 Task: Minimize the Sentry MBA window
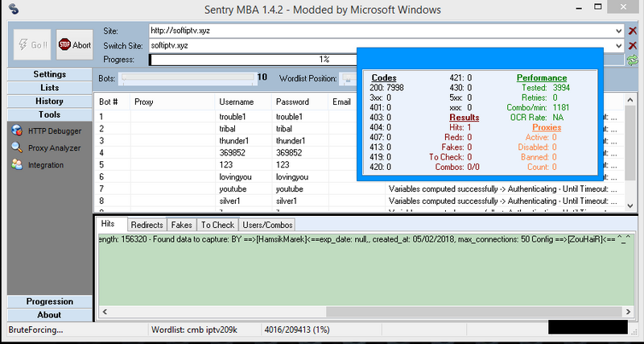578,6
